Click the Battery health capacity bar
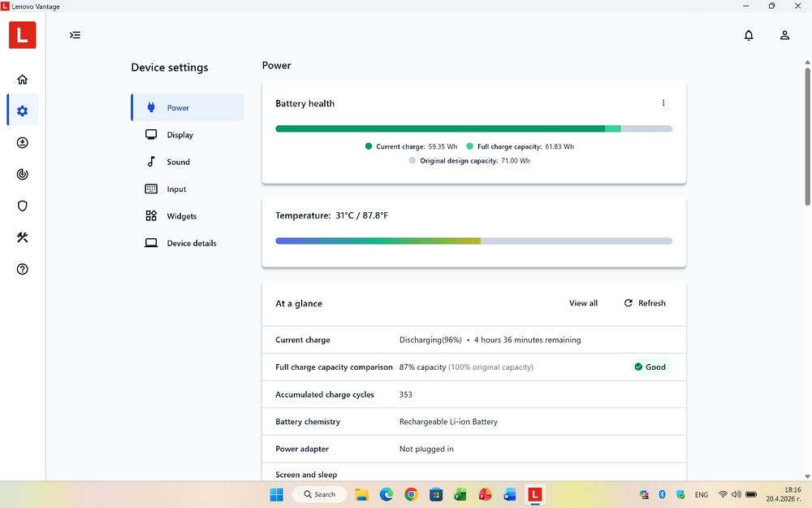This screenshot has height=508, width=812. click(x=474, y=128)
